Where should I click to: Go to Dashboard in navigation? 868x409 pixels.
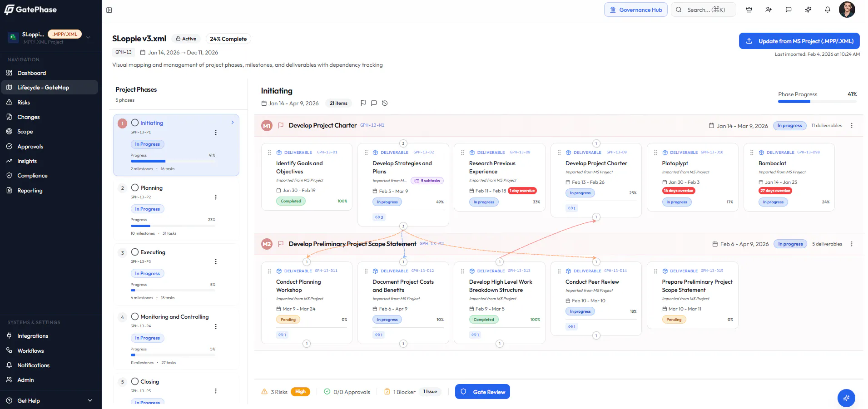click(49, 73)
